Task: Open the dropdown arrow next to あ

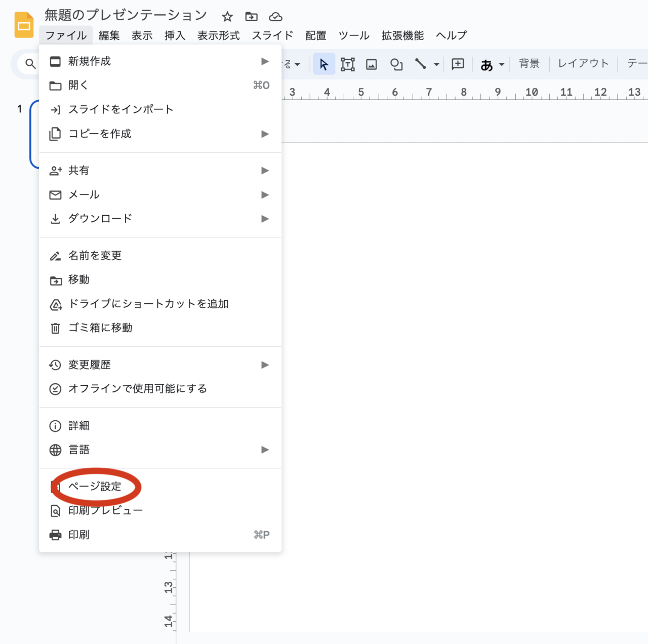Action: [x=502, y=64]
